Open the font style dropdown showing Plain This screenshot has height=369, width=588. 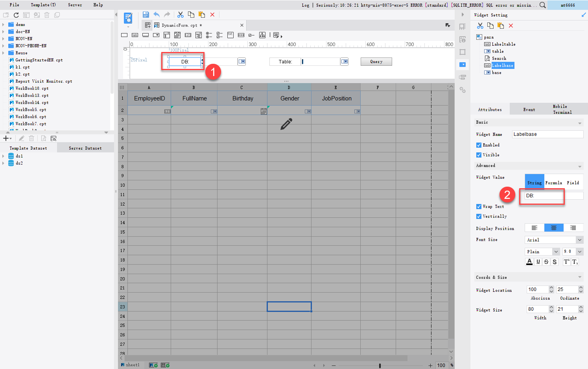(x=542, y=251)
